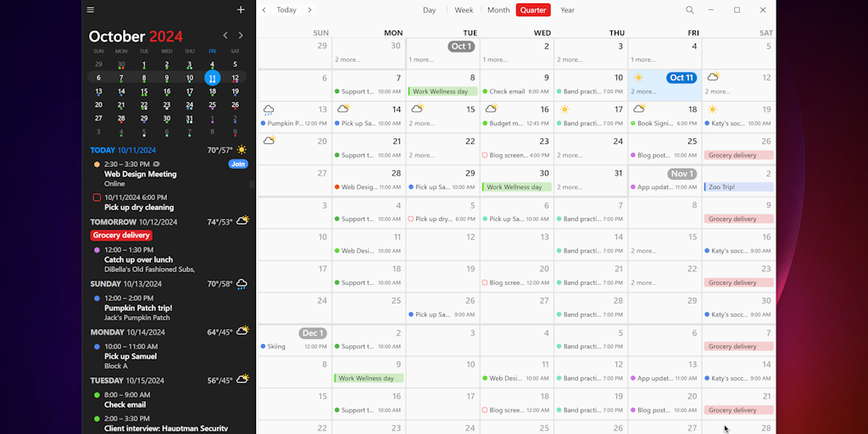Expand '2 more...' on Oct 15
The height and width of the screenshot is (434, 868).
tap(421, 124)
